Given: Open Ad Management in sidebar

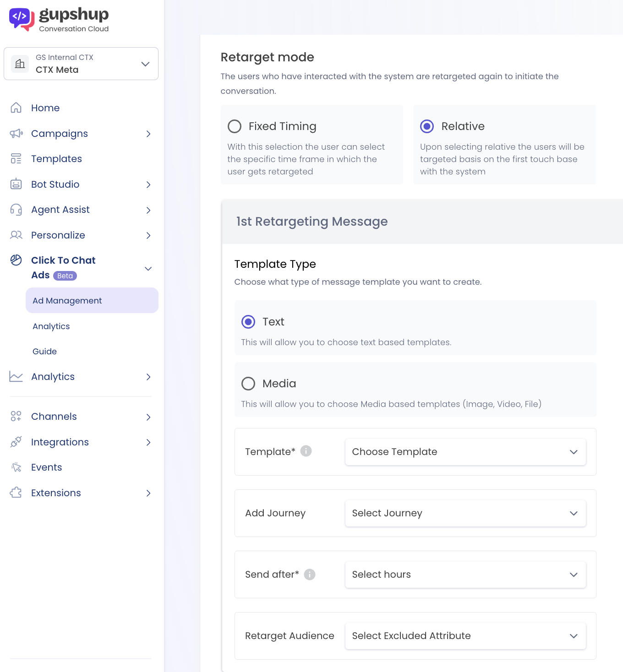Looking at the screenshot, I should [92, 300].
